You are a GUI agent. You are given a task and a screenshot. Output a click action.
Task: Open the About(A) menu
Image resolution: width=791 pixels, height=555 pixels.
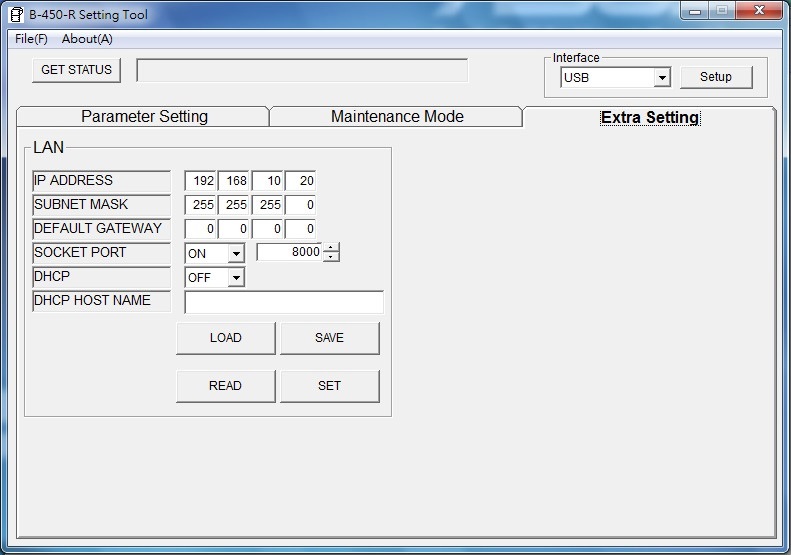point(87,39)
